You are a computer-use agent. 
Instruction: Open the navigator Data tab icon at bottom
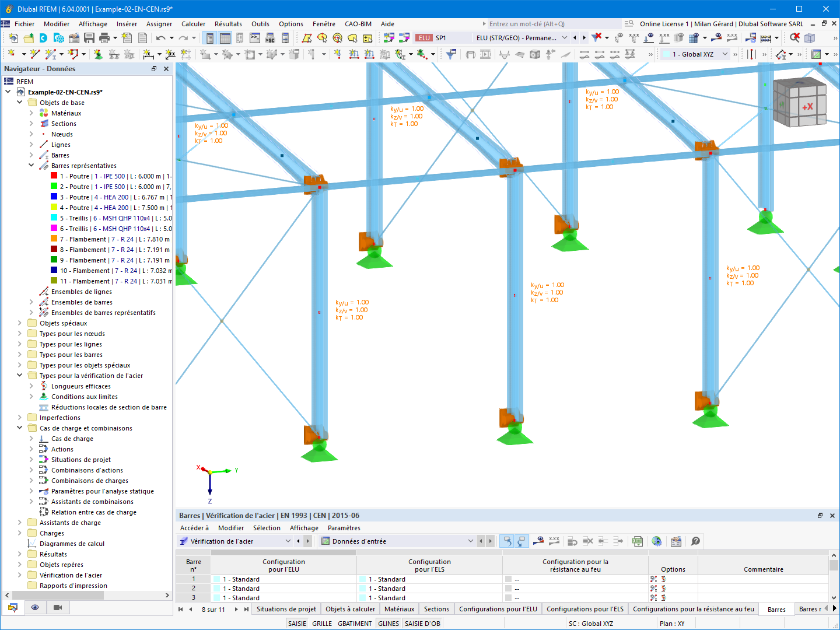(x=13, y=607)
